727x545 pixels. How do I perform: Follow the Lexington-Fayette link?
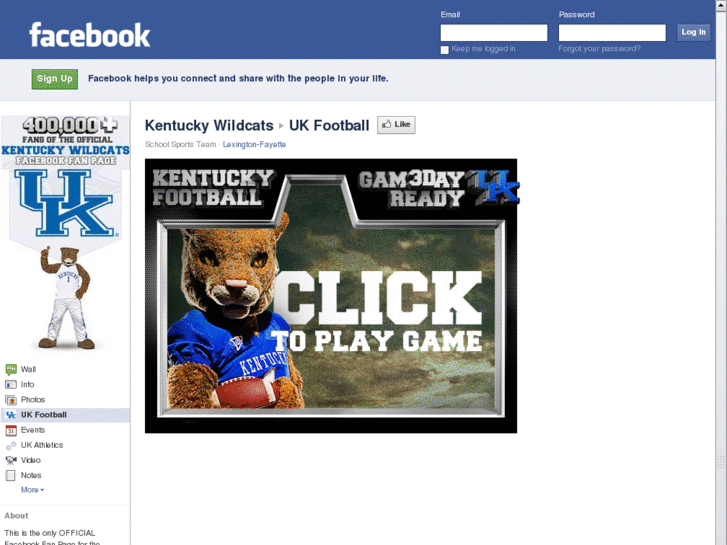coord(254,144)
